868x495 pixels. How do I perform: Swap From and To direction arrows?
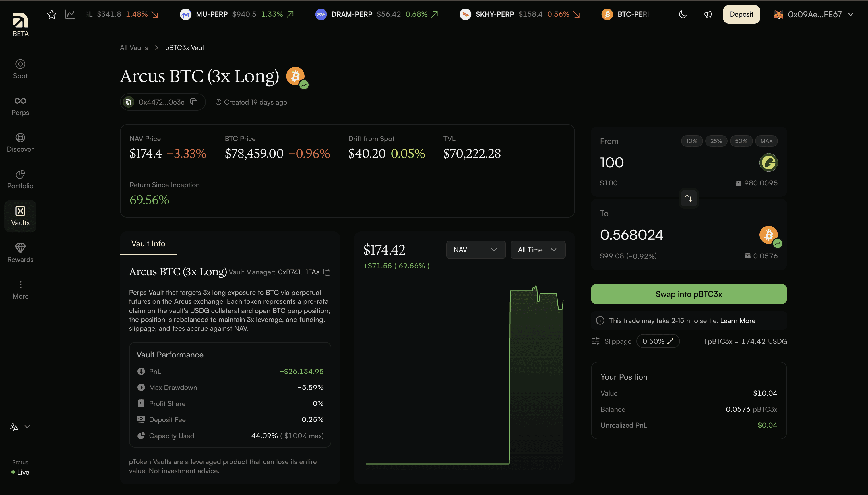[689, 198]
